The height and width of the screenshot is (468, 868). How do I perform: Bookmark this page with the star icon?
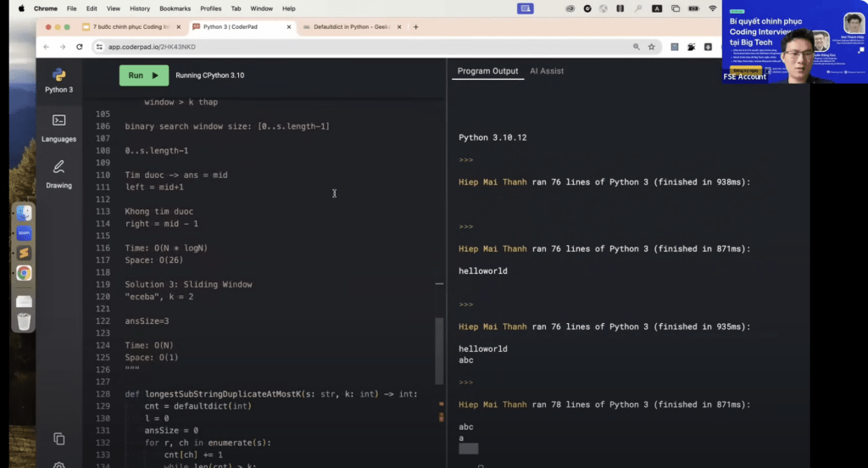pos(652,47)
